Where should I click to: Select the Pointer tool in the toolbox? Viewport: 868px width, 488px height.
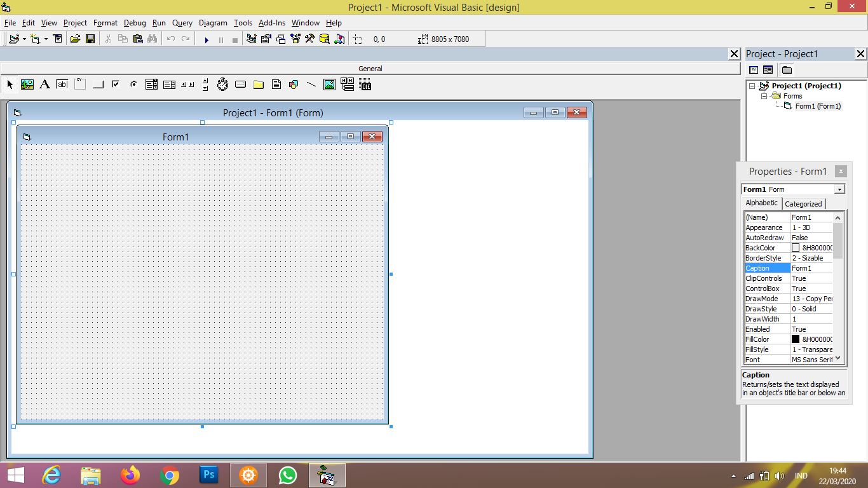pos(10,85)
